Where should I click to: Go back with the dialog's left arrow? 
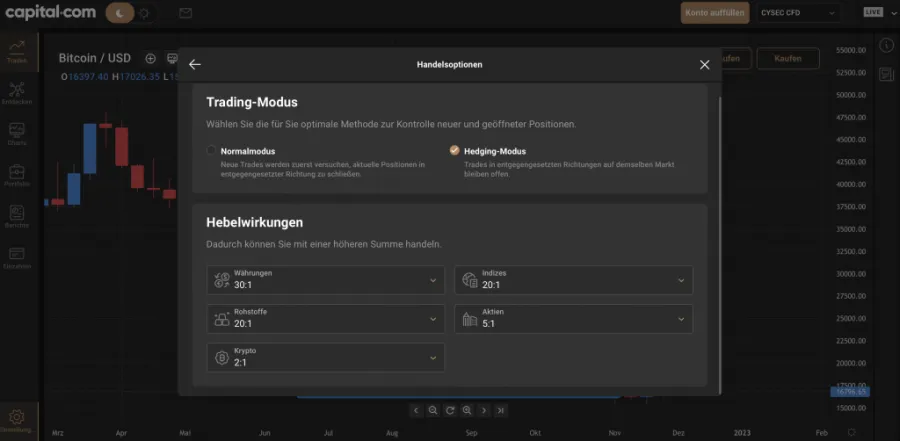(x=195, y=64)
